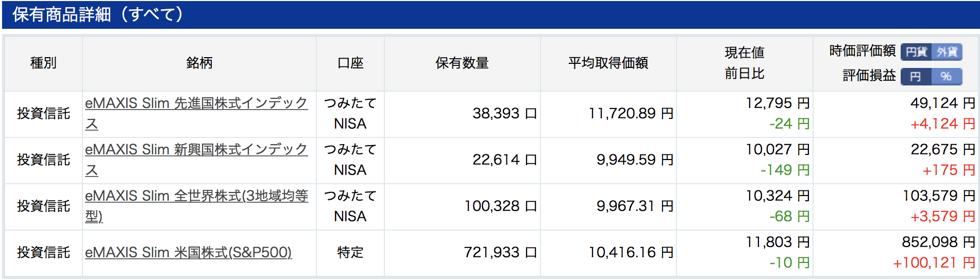The image size is (980, 280).
Task: Click the 保有数量 column header
Action: [x=462, y=63]
